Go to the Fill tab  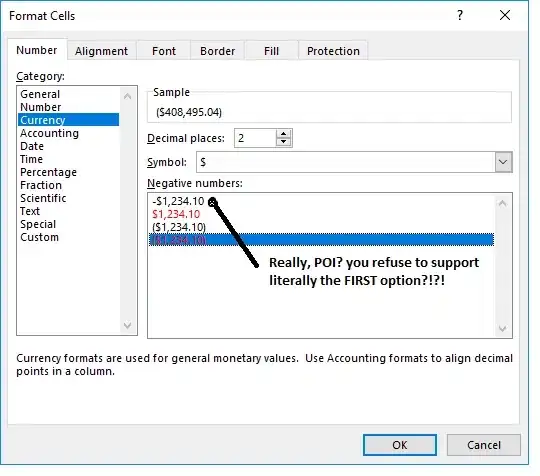(271, 51)
